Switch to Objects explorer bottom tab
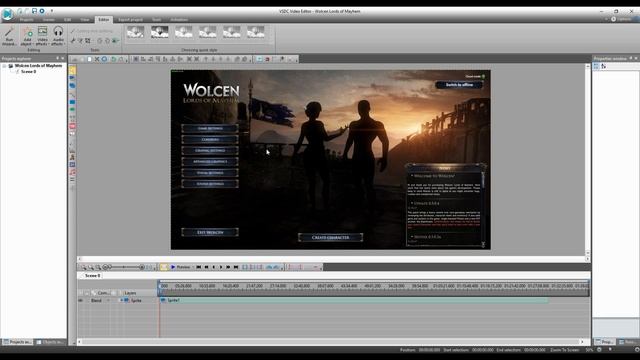This screenshot has width=640, height=360. click(50, 342)
